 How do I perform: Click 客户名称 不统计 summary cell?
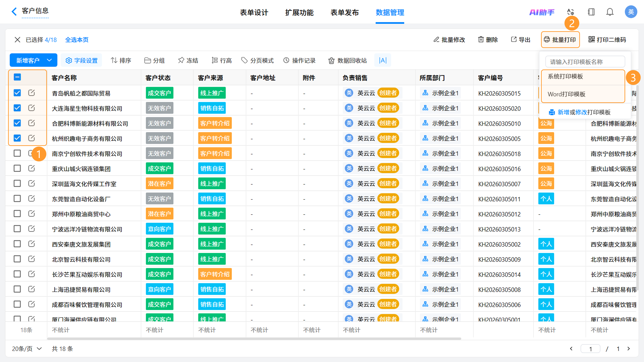[x=61, y=330]
